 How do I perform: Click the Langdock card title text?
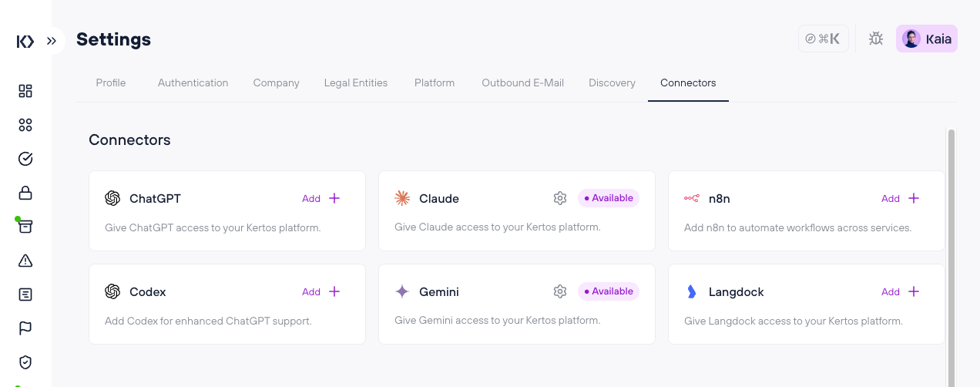click(x=737, y=292)
